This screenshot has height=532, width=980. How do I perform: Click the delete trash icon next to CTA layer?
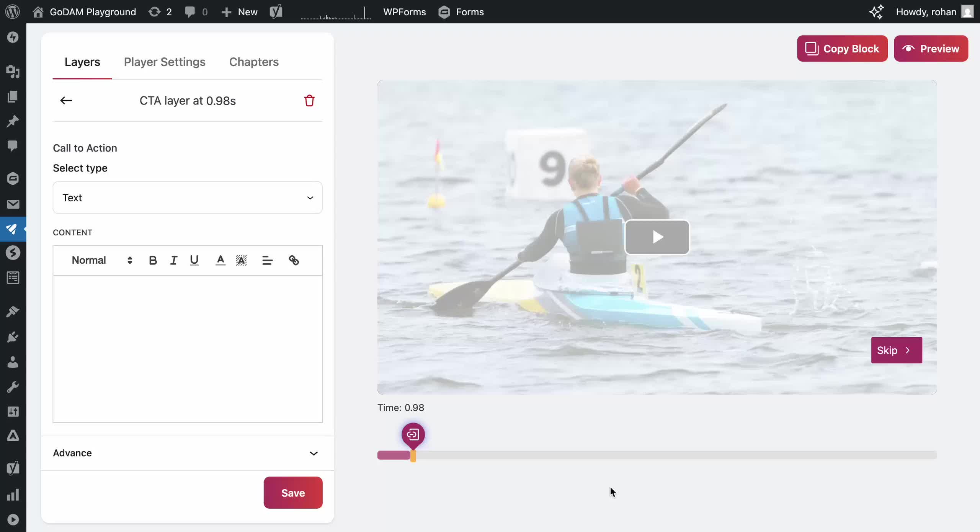[x=309, y=100]
